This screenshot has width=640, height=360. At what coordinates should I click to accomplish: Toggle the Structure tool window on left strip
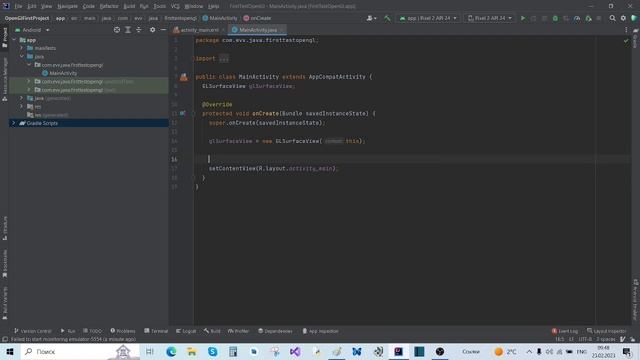[x=5, y=228]
